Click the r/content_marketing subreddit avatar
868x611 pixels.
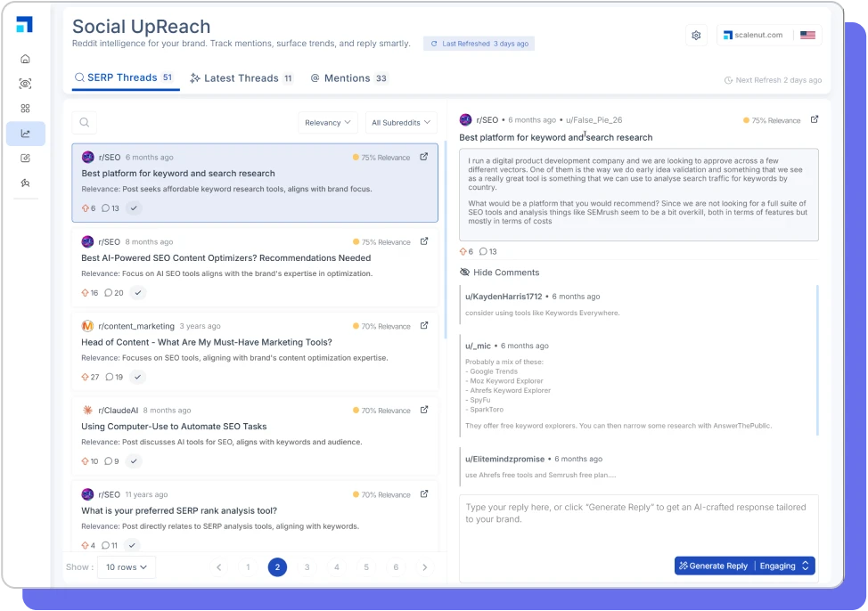(x=87, y=326)
